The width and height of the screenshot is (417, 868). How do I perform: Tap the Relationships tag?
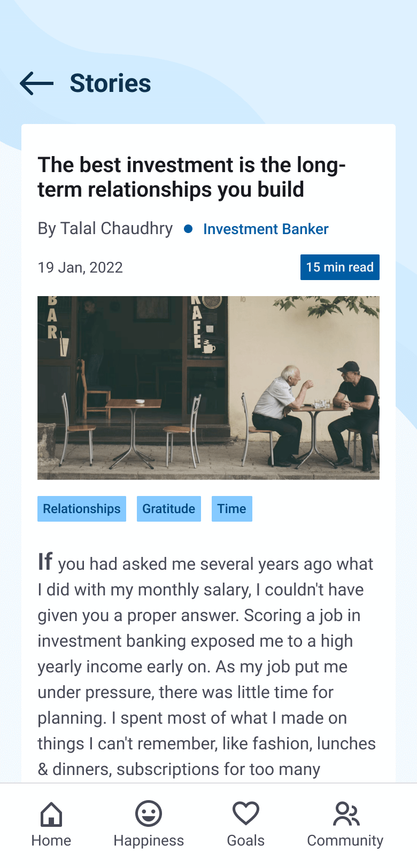82,509
